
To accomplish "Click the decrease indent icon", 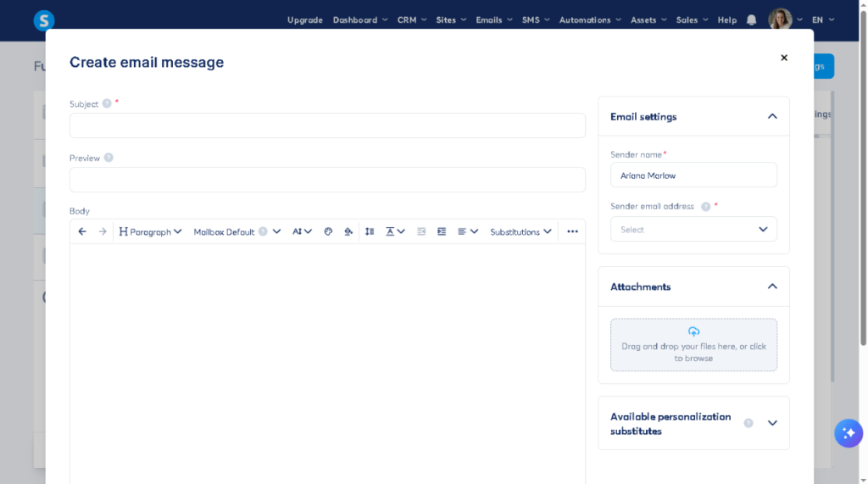I will click(x=421, y=231).
